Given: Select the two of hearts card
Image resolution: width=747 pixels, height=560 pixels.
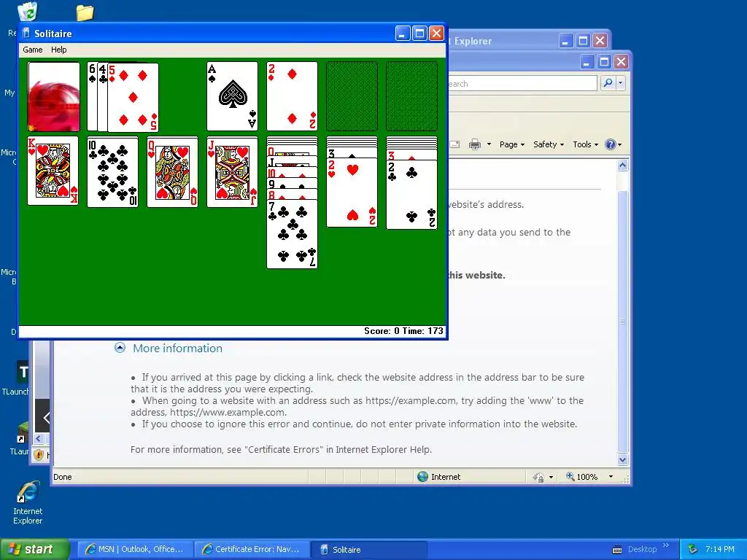Looking at the screenshot, I should point(352,192).
